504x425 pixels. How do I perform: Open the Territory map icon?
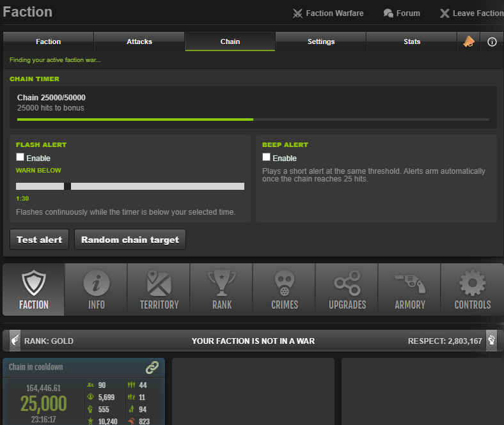pos(159,282)
